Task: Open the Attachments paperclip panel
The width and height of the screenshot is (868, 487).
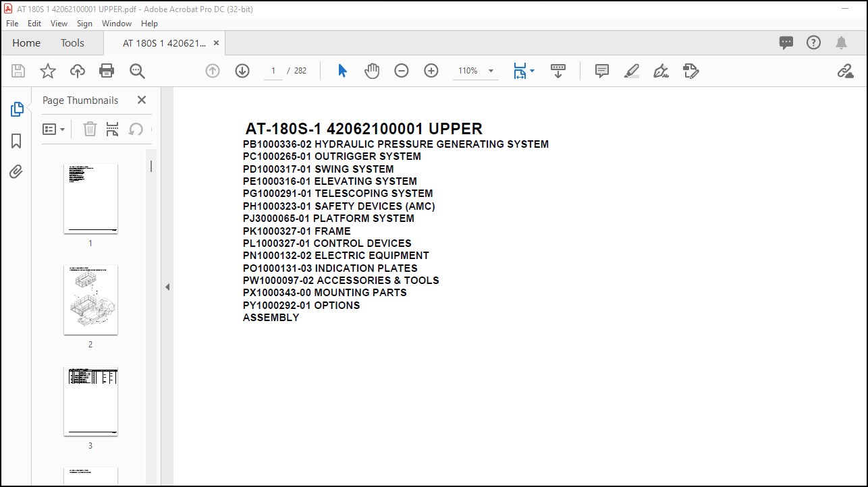Action: tap(16, 171)
